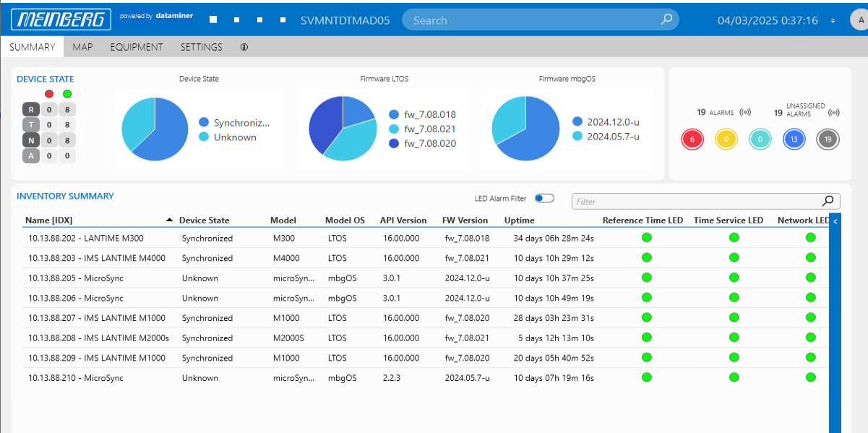Click the yellow alarm counter circle
Screen dimensions: 868x433
click(726, 139)
